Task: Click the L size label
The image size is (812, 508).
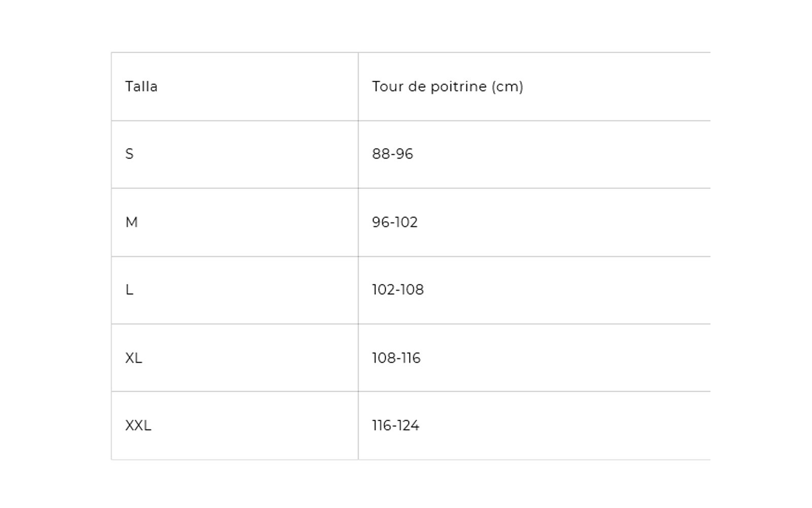Action: (x=129, y=290)
